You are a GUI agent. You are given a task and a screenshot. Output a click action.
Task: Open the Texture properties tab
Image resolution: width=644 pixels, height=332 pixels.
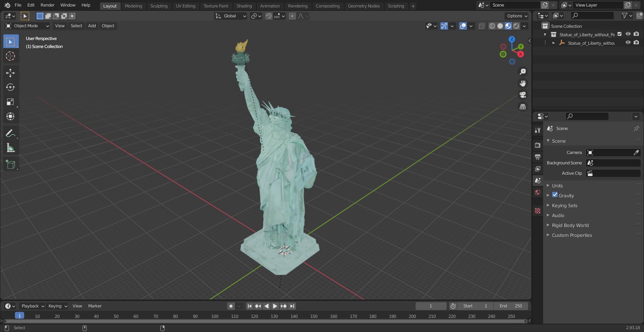click(x=537, y=211)
